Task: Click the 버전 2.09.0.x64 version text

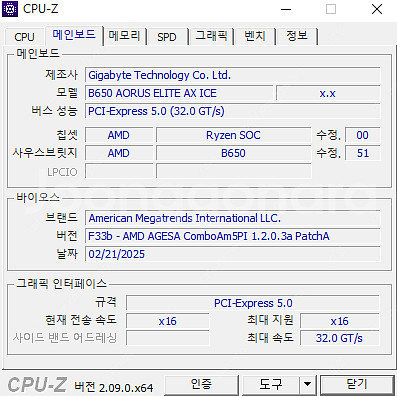Action: (x=114, y=387)
